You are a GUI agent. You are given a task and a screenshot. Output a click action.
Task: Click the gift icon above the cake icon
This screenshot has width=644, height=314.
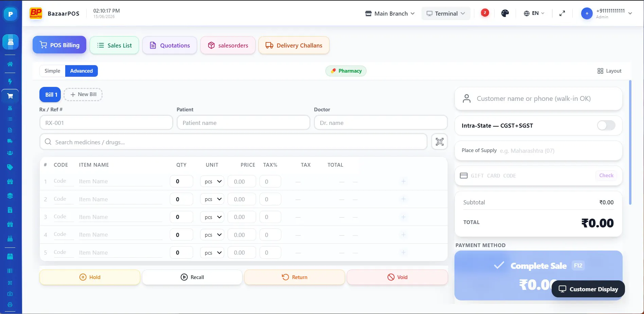(x=10, y=224)
